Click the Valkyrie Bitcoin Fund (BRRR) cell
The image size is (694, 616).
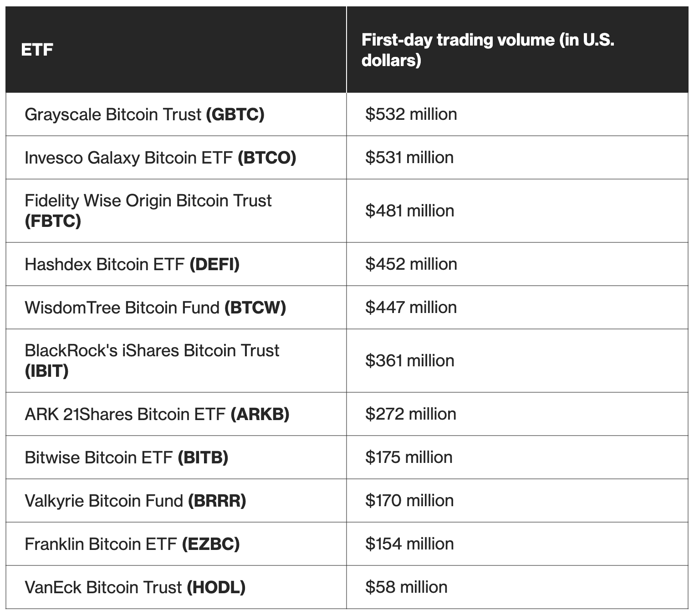tap(135, 501)
